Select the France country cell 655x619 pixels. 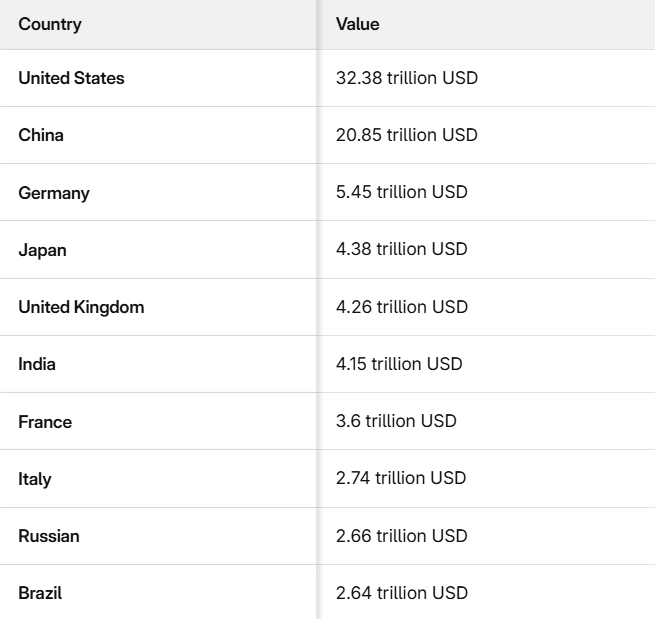[45, 422]
